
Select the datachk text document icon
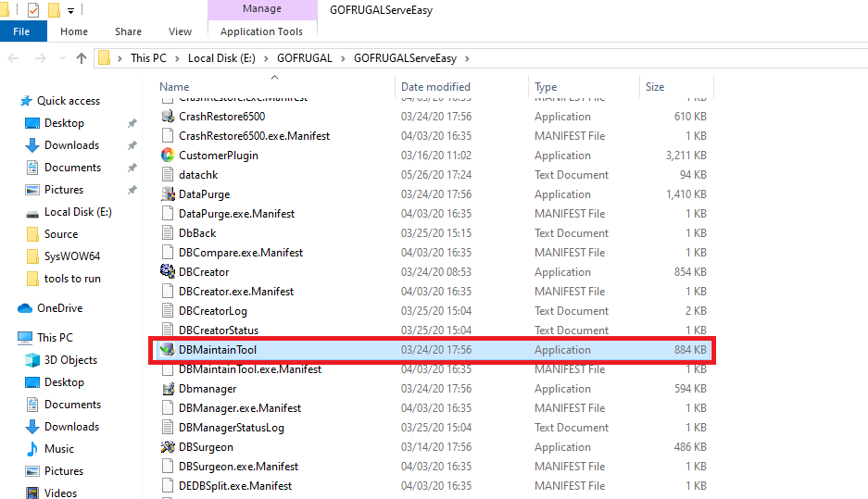[x=168, y=175]
